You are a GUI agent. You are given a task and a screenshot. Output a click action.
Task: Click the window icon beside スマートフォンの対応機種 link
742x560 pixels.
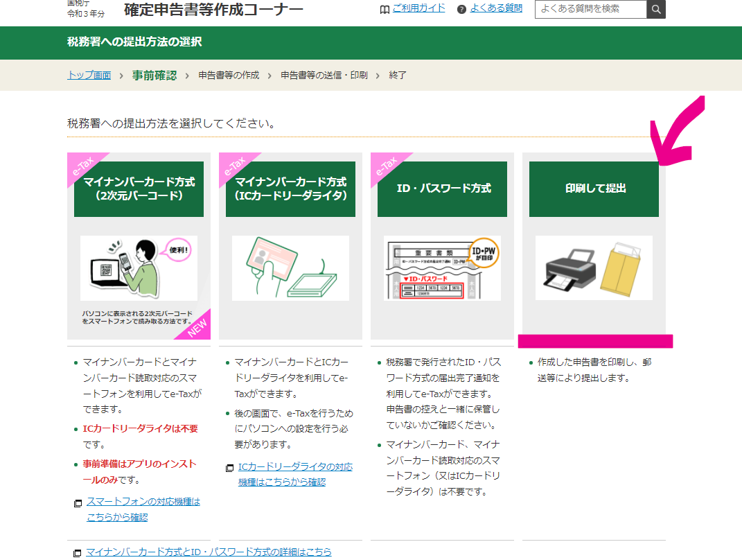point(78,502)
